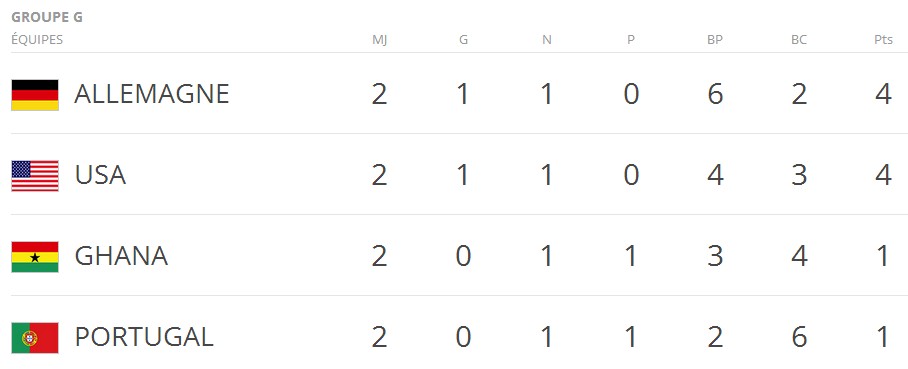Screen dimensions: 908x369
Task: Click the MJ column header
Action: click(x=379, y=40)
